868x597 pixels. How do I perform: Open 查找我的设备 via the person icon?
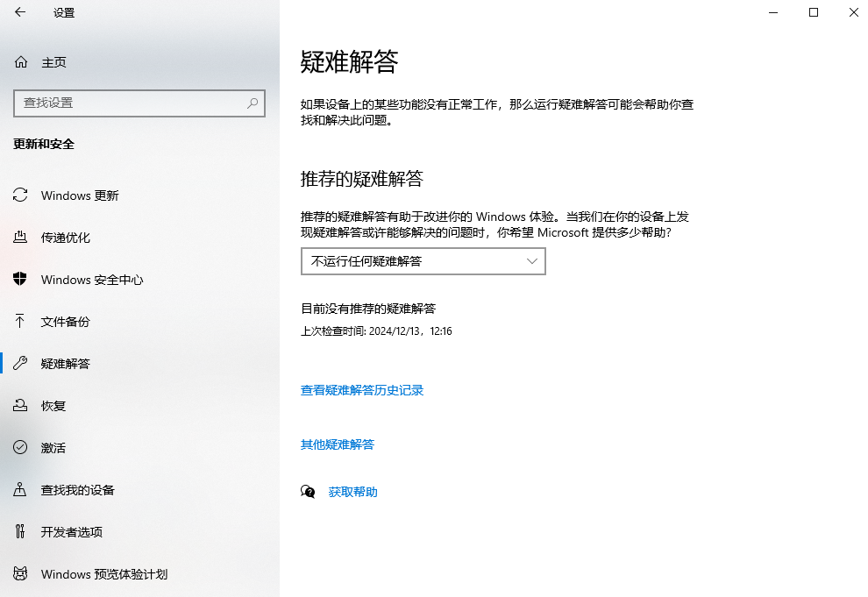(19, 490)
